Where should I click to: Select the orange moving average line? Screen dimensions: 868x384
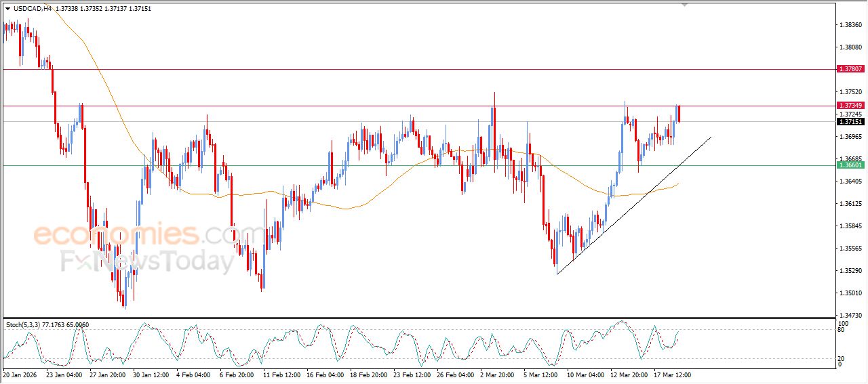tap(339, 207)
